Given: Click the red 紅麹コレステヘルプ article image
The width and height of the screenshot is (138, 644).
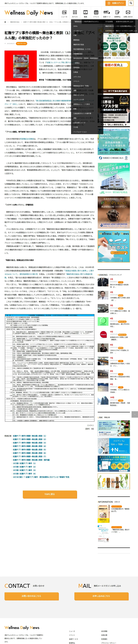Looking at the screenshot, I should tap(21, 66).
